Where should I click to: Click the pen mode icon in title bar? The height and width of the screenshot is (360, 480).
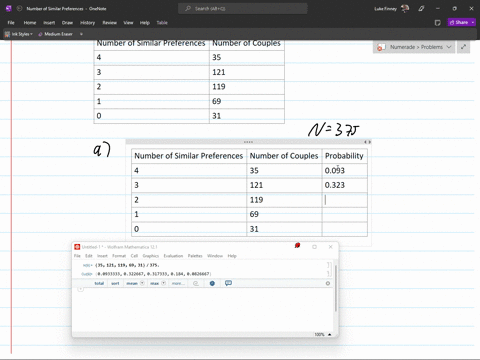(x=421, y=9)
